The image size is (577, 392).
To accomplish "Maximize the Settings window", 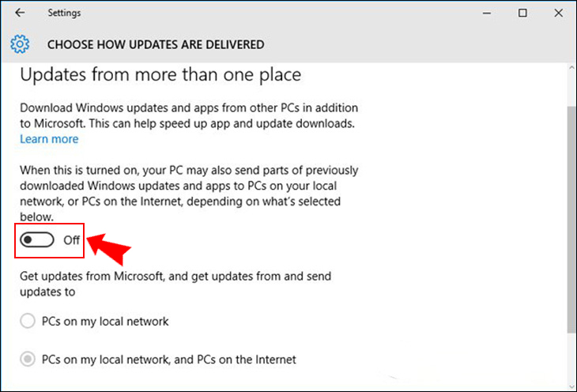I will pos(522,13).
